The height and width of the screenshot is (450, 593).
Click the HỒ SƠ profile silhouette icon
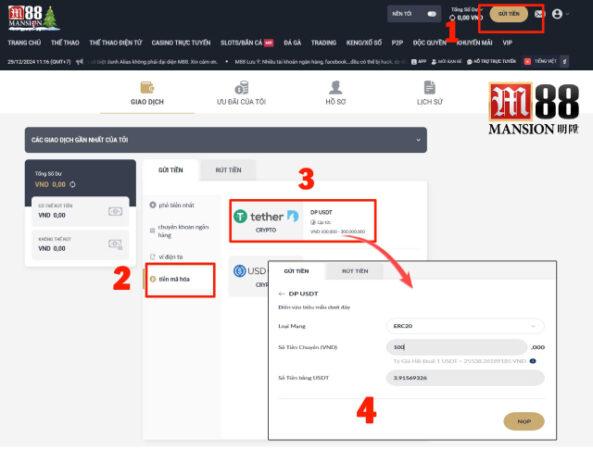(335, 87)
